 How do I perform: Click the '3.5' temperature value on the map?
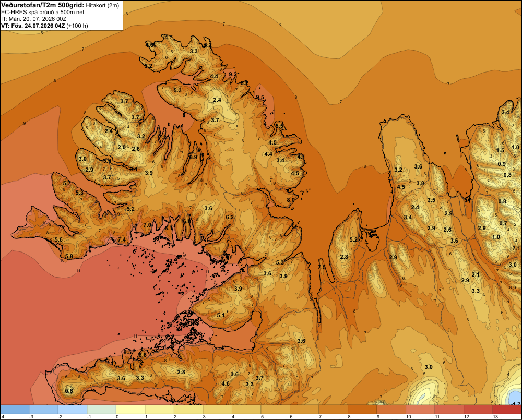point(431,200)
